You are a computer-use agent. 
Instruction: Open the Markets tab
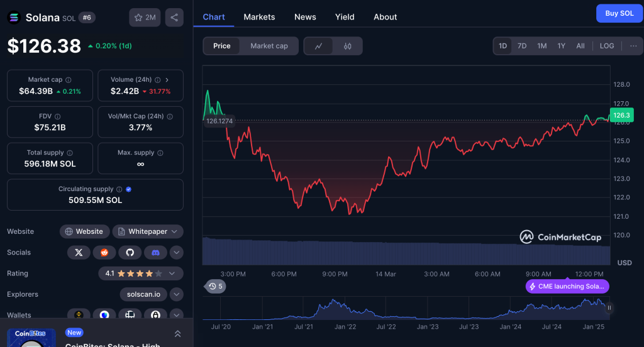click(259, 17)
